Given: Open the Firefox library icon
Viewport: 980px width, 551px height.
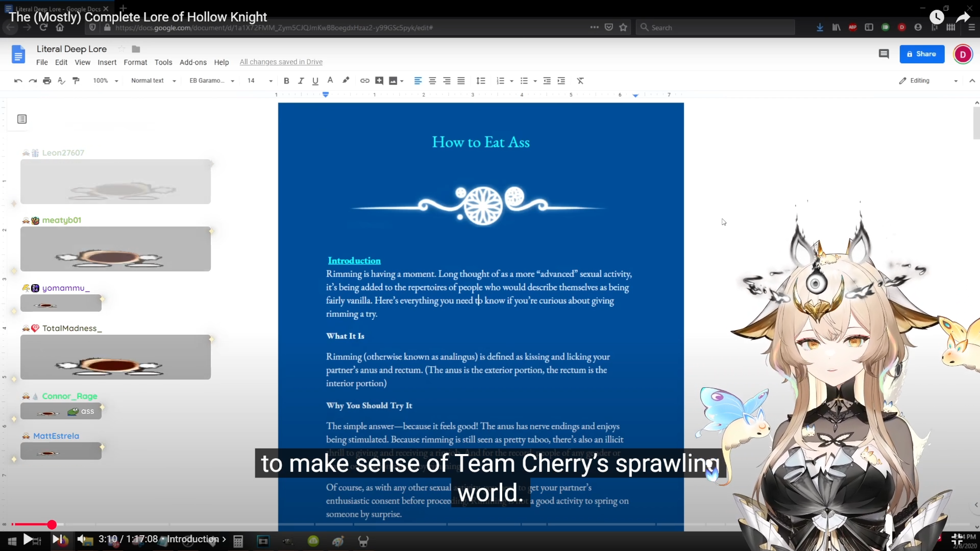Looking at the screenshot, I should 836,28.
